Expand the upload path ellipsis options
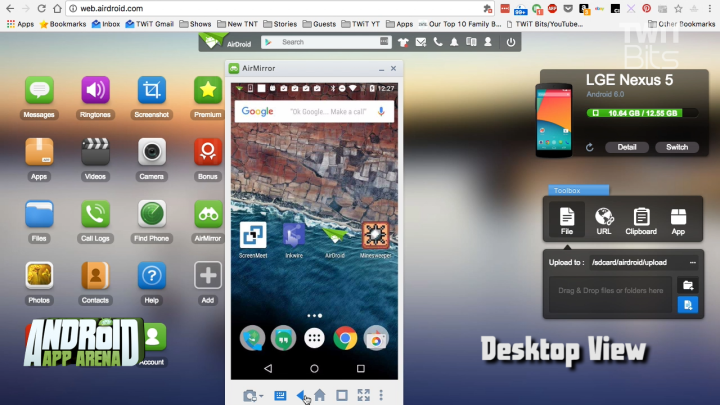The image size is (720, 405). 691,262
